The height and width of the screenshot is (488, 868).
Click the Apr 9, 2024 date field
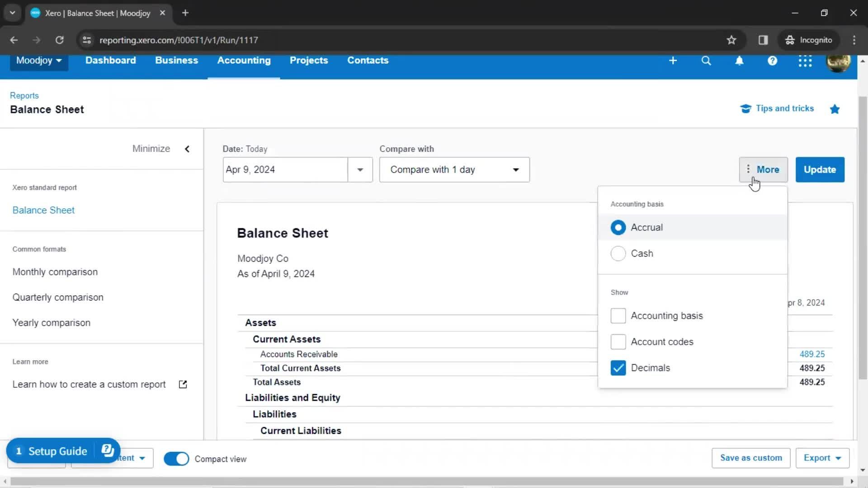[285, 170]
